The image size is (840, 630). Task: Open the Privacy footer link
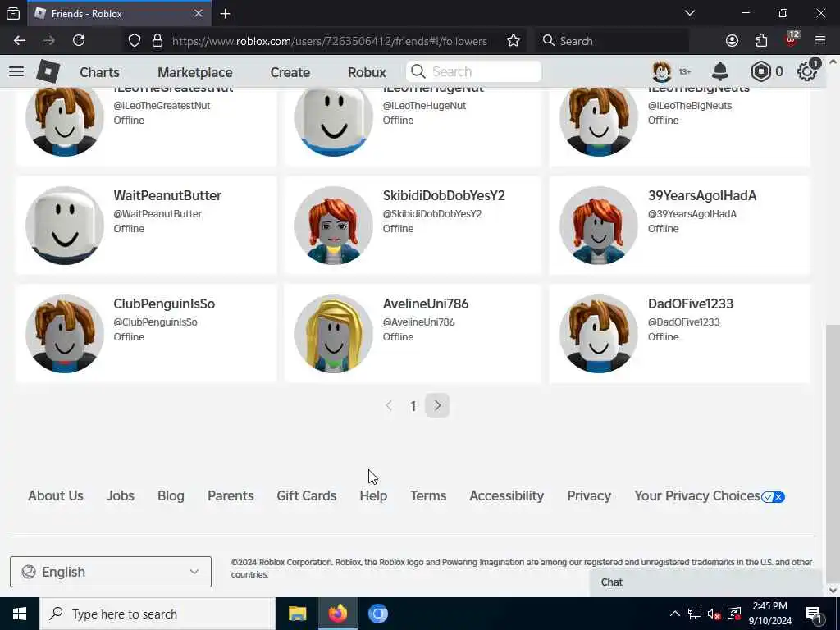589,496
